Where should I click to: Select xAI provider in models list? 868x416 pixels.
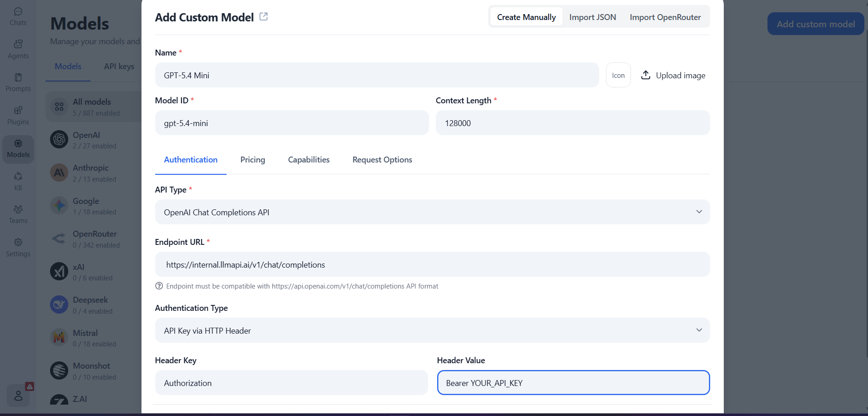pos(93,272)
